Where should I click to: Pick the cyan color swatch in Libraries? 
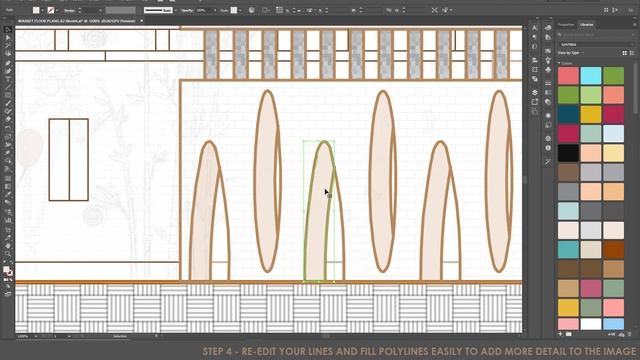591,76
